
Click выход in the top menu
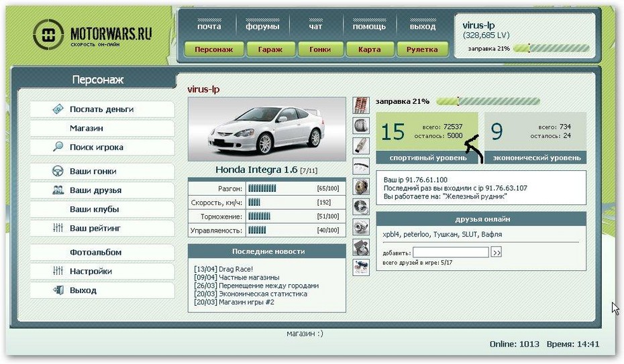tap(423, 26)
